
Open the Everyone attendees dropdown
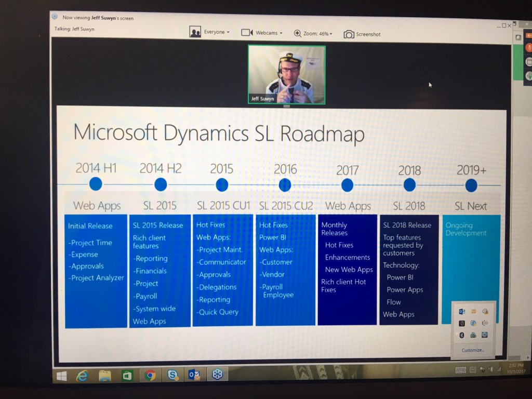click(x=209, y=32)
